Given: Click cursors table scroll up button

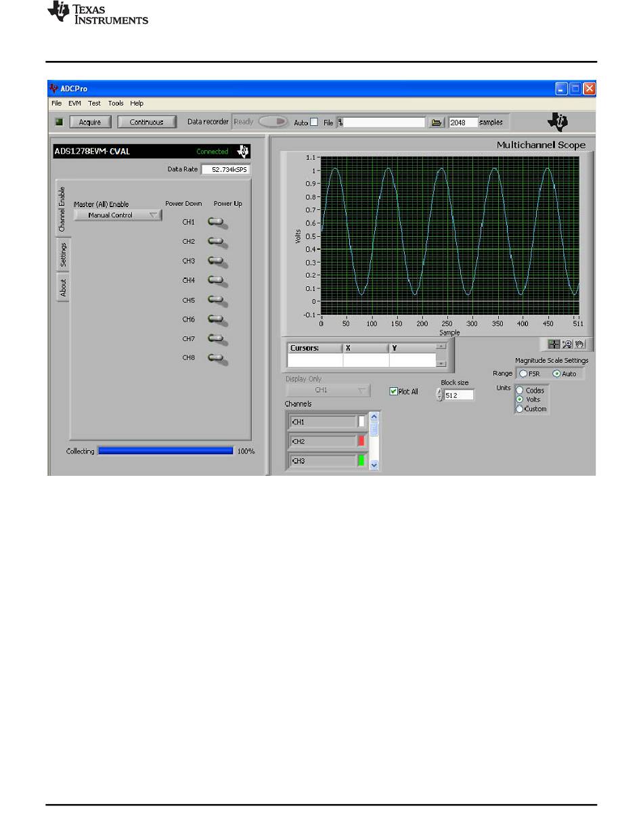Looking at the screenshot, I should [442, 346].
